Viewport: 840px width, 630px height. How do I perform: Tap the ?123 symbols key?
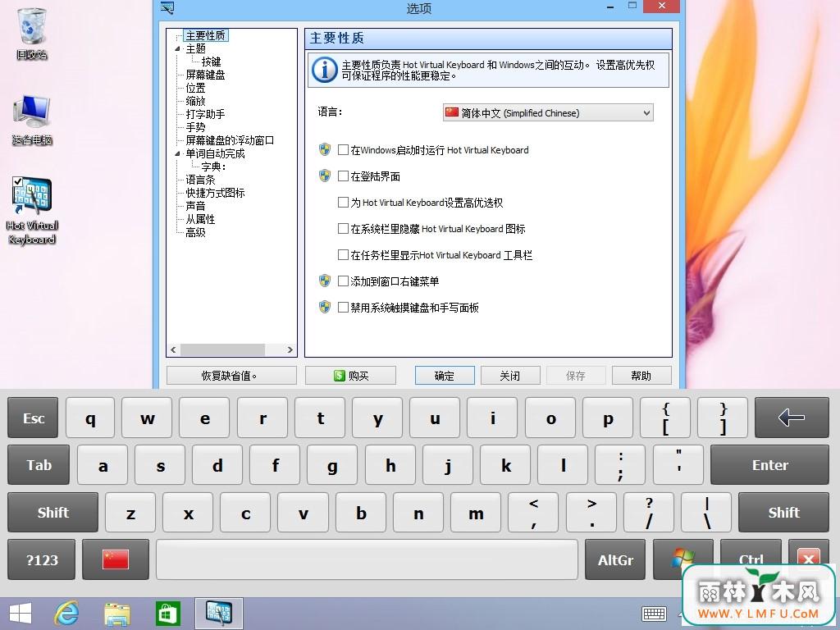(42, 559)
